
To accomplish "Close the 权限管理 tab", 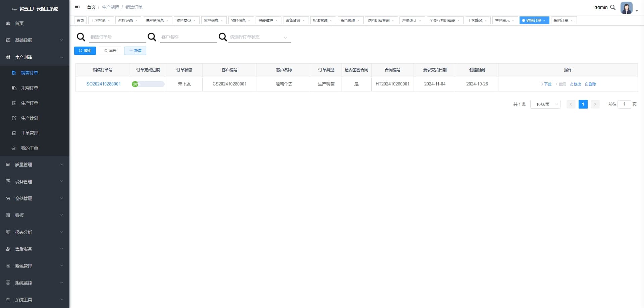I will pos(331,21).
